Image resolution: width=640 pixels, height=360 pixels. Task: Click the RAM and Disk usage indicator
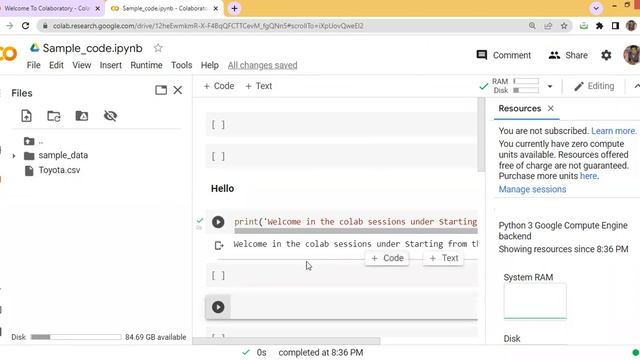[x=516, y=86]
